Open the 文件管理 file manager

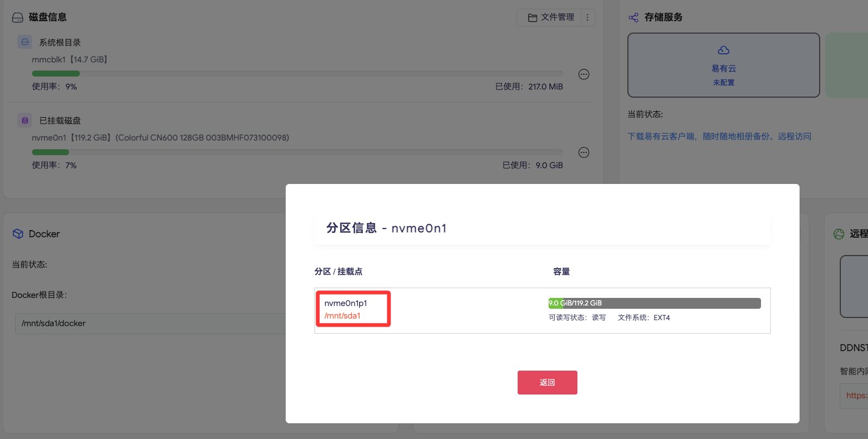(x=551, y=17)
